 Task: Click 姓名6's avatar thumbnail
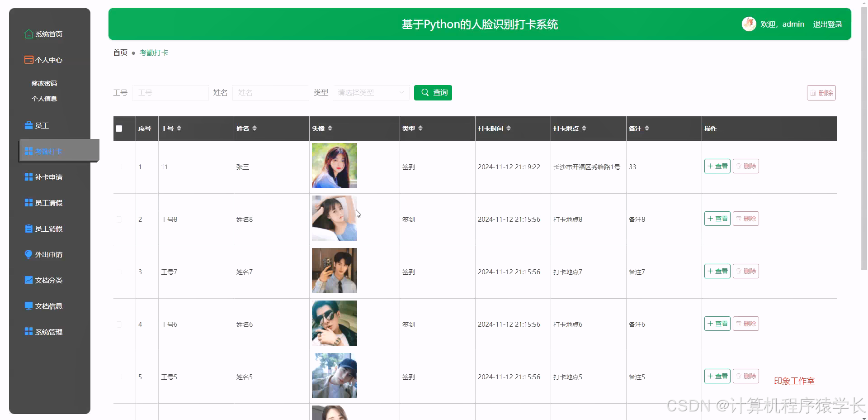[335, 323]
